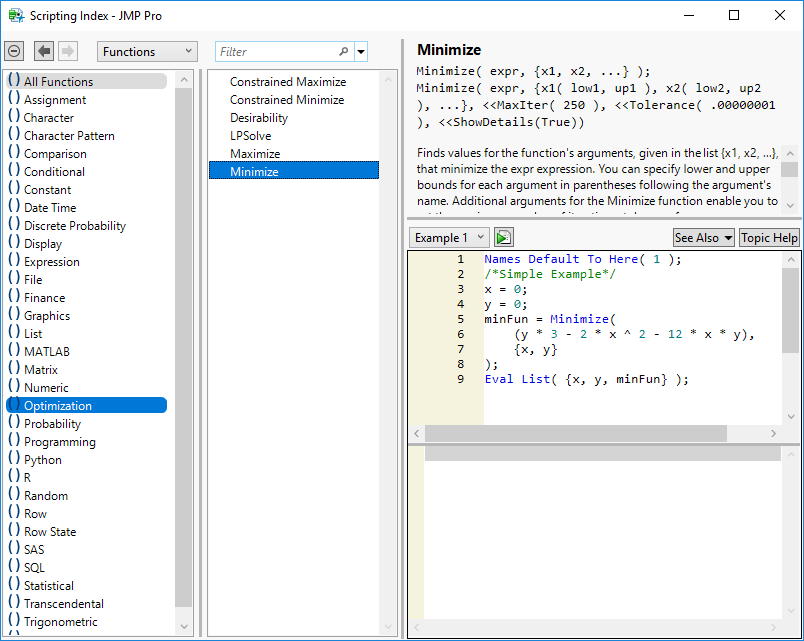
Task: Run the example script with the green play icon
Action: pyautogui.click(x=503, y=237)
